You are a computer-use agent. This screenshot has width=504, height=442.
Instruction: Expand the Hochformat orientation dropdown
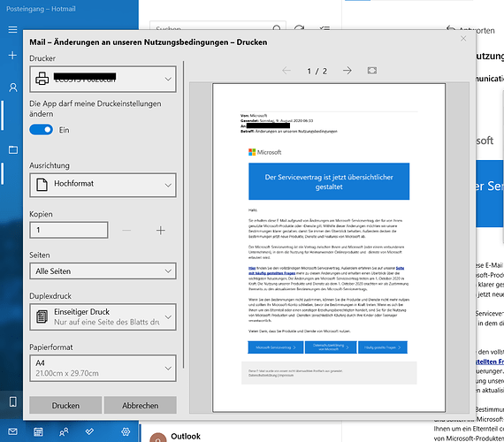tap(103, 185)
